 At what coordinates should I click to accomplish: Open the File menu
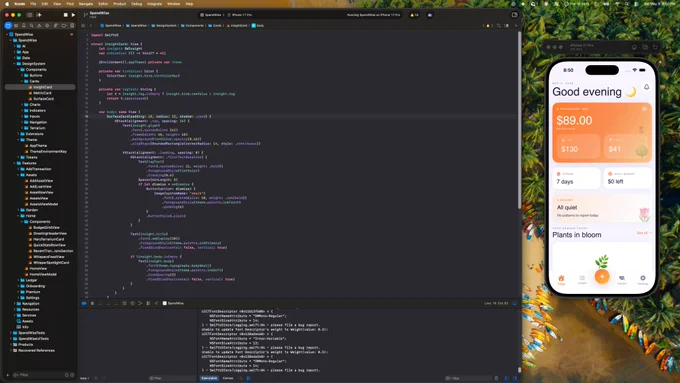point(33,3)
